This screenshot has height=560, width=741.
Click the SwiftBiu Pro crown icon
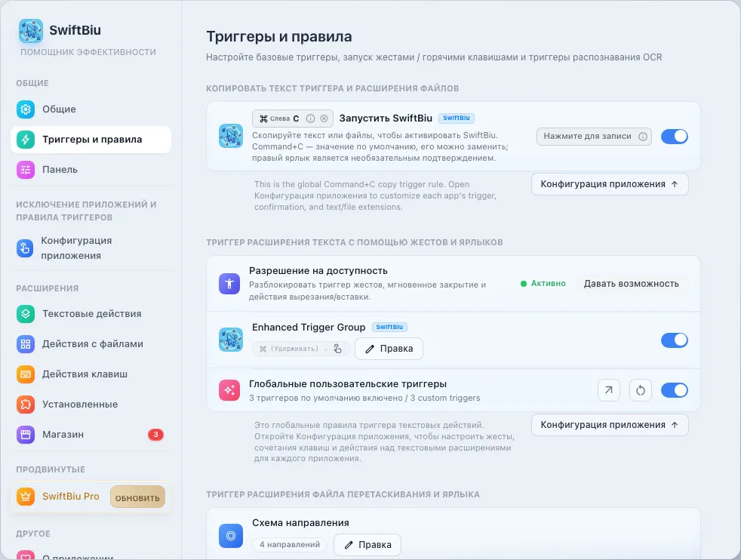[x=26, y=496]
